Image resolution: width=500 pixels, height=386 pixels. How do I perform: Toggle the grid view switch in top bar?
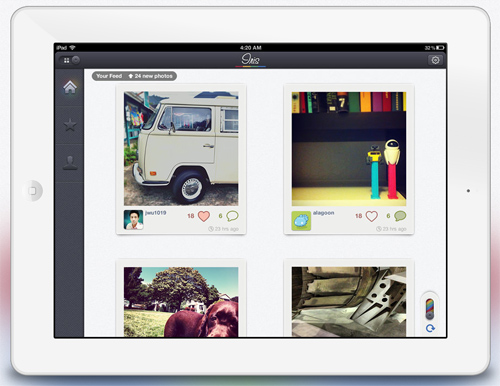(70, 60)
